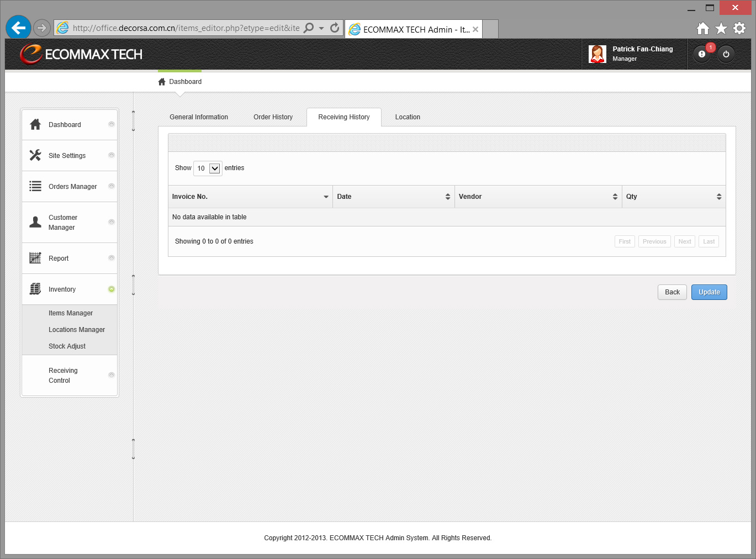Screen dimensions: 756x559
Task: Open Receiving Control menu item
Action: [70, 375]
